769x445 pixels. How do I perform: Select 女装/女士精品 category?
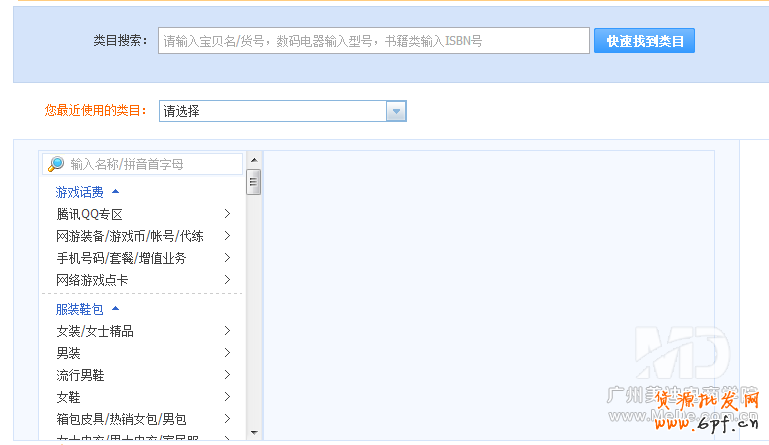click(95, 331)
